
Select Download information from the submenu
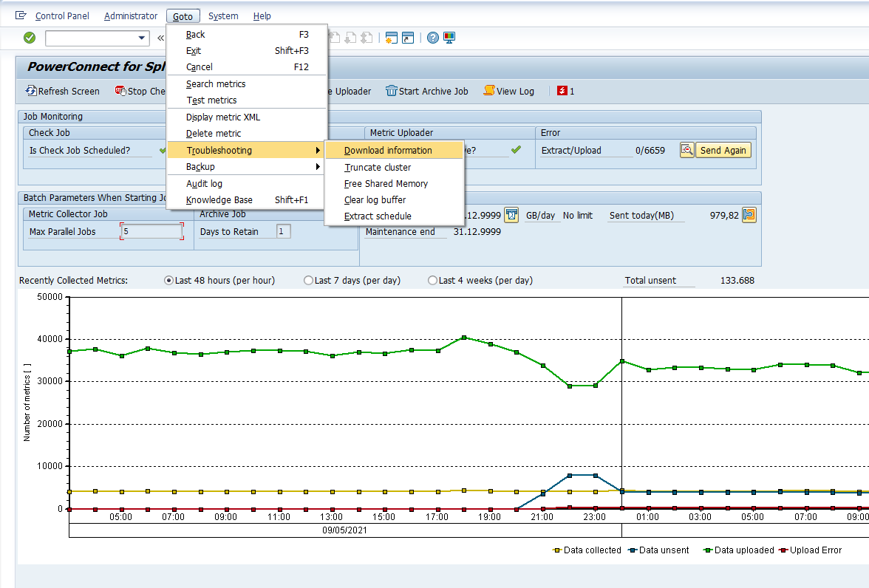pyautogui.click(x=386, y=150)
